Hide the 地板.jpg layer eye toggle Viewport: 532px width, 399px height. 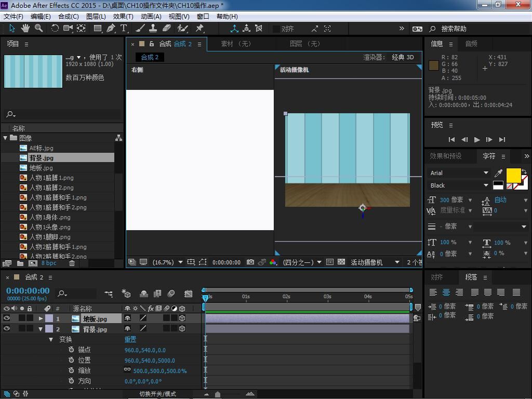coord(7,318)
